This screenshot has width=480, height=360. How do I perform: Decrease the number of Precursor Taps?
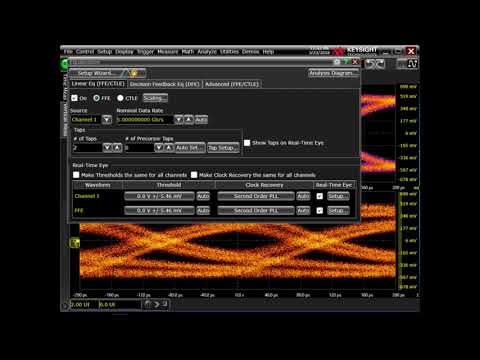(159, 147)
